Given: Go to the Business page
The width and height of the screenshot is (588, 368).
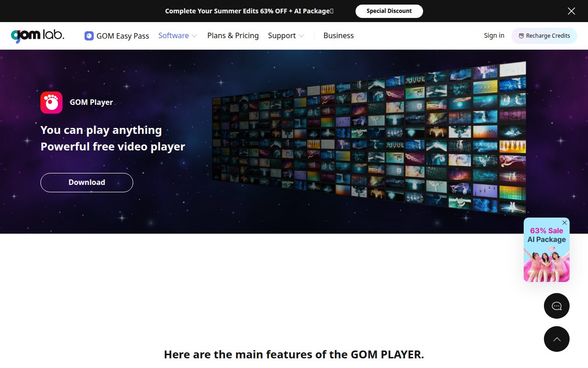Looking at the screenshot, I should 339,35.
